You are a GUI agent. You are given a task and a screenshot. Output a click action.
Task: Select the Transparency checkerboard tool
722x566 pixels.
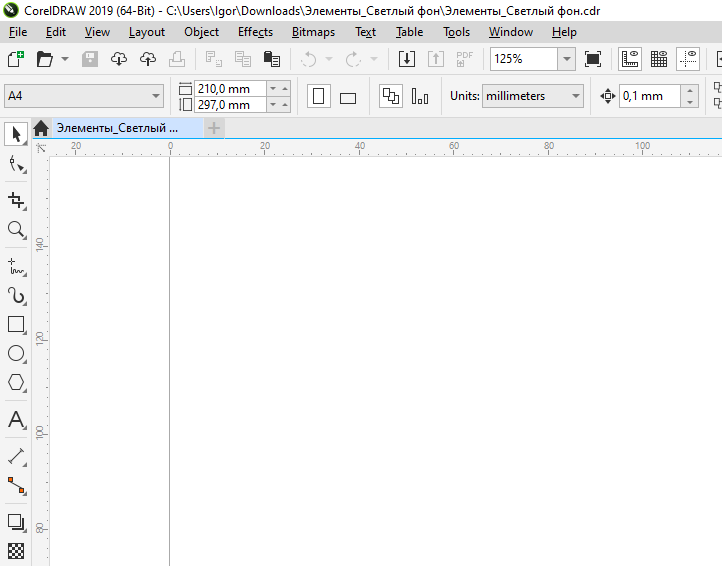tap(16, 551)
